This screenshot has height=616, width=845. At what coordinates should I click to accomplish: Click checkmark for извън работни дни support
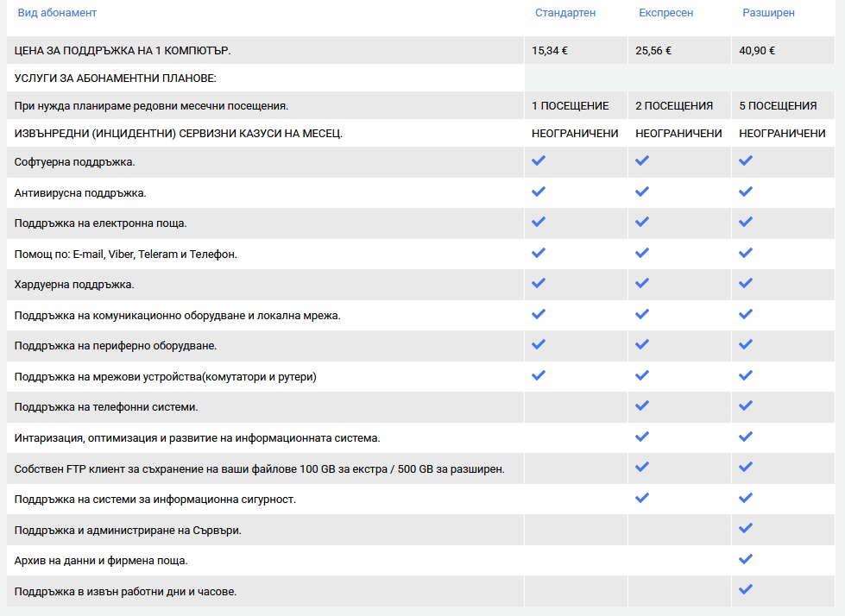coord(745,589)
